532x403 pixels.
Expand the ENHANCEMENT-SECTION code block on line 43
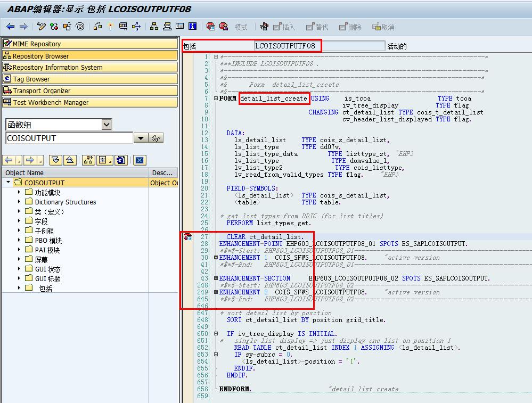click(x=216, y=278)
